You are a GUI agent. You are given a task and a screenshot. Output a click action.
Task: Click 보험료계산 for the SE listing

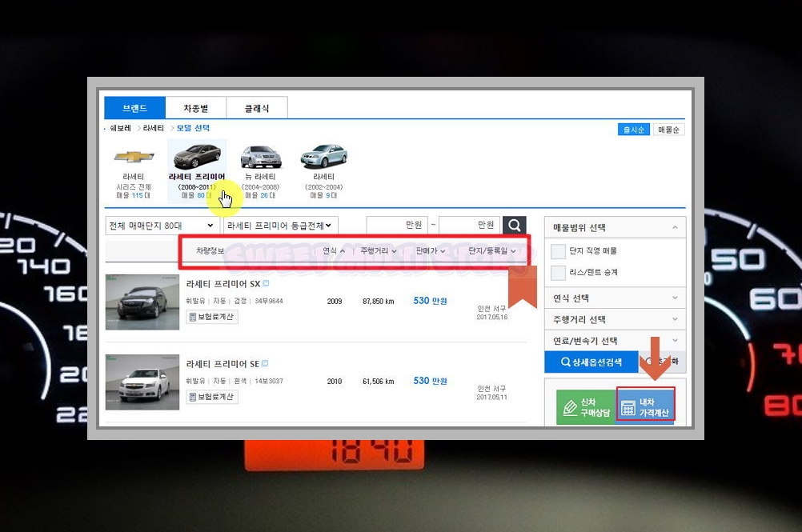(x=212, y=397)
